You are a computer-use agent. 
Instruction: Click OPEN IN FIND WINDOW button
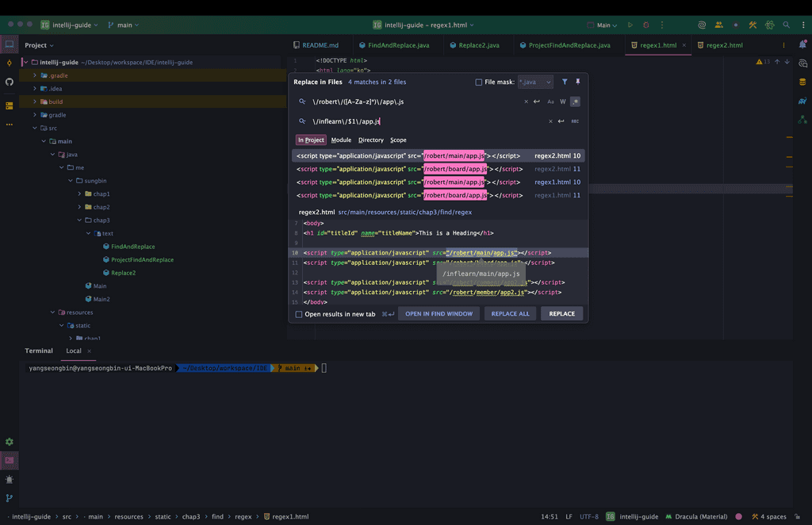pos(439,314)
